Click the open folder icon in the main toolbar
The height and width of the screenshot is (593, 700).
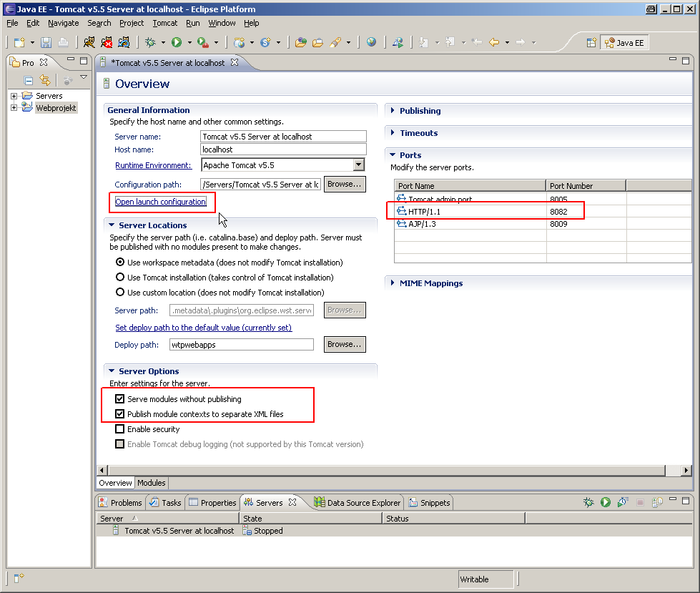[x=318, y=42]
